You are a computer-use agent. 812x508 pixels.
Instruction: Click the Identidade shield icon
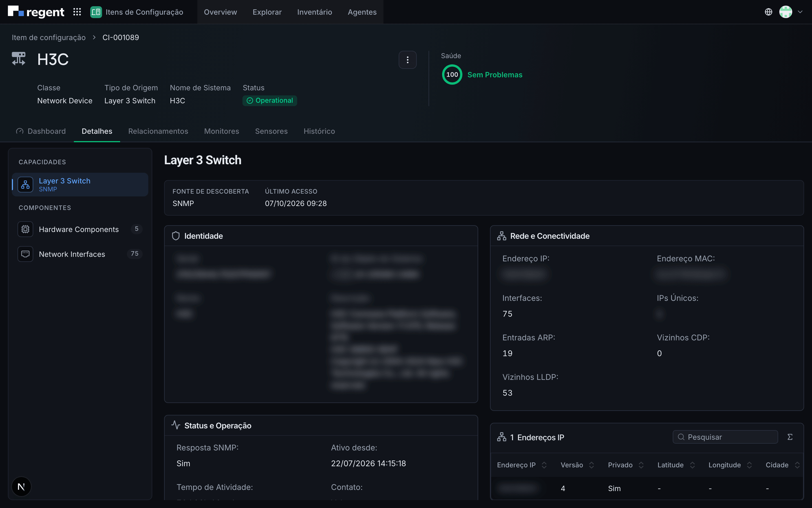click(176, 236)
